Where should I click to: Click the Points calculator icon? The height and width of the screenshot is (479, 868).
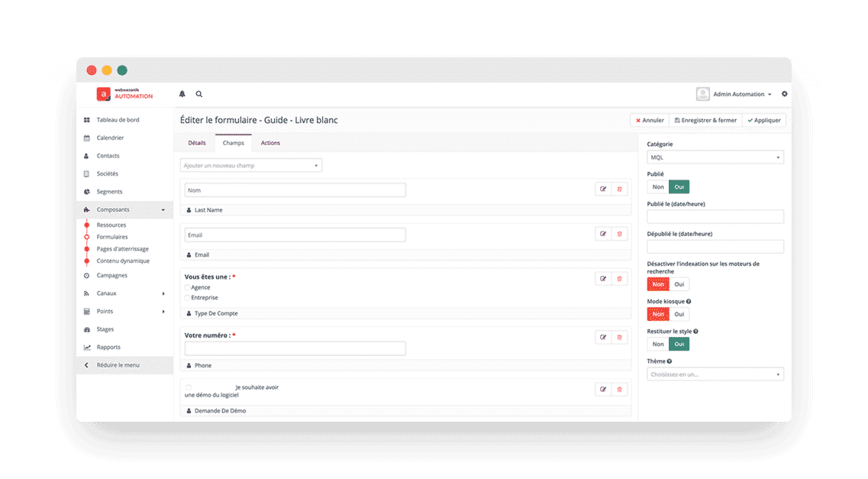tap(87, 312)
